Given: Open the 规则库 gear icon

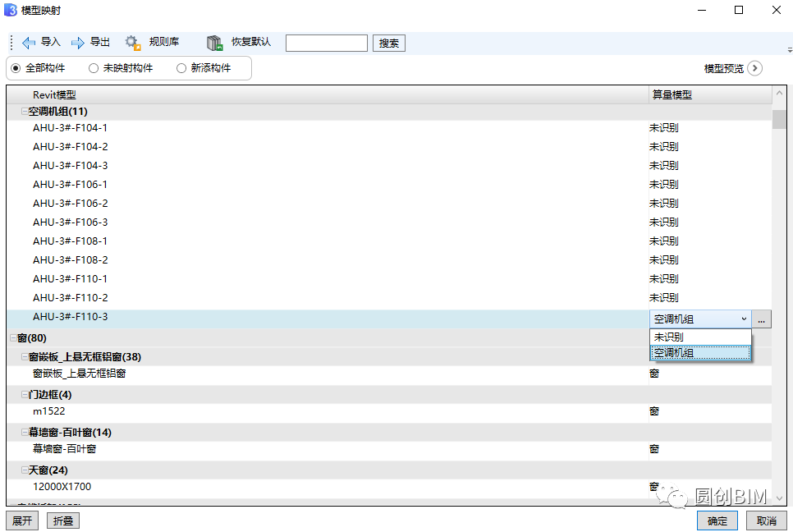Looking at the screenshot, I should (x=132, y=43).
